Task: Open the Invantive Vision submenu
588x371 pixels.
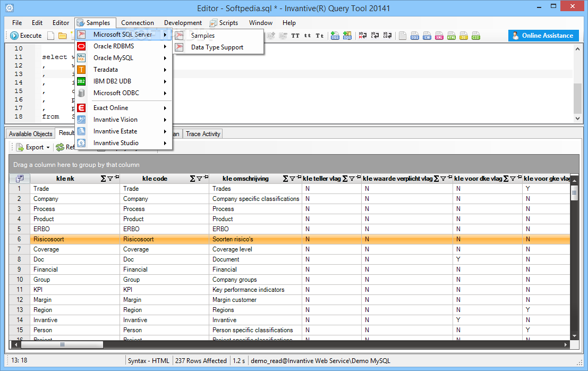Action: click(x=124, y=119)
